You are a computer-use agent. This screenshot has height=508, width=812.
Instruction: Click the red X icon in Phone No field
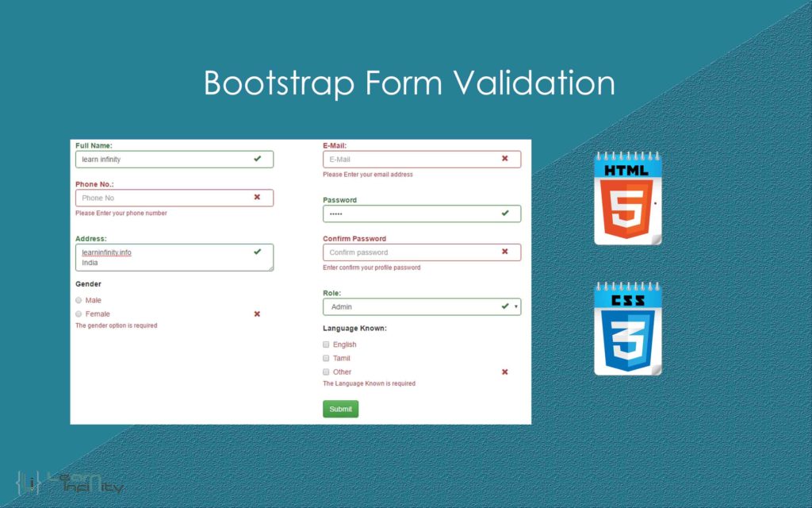click(258, 198)
